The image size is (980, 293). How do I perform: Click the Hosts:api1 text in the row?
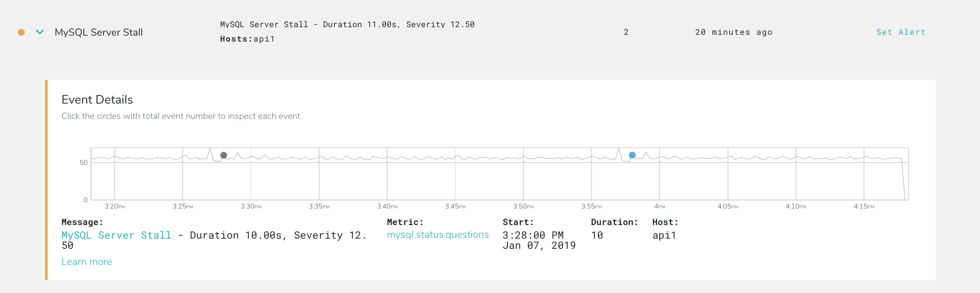[247, 39]
